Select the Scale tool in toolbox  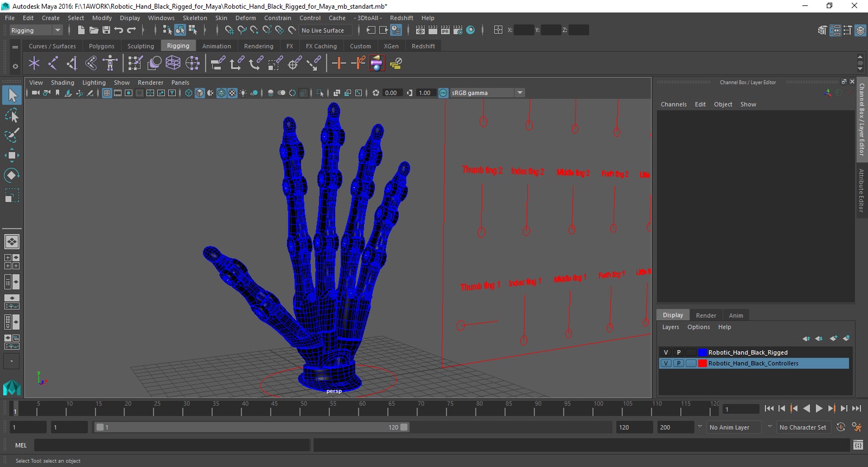pyautogui.click(x=12, y=195)
